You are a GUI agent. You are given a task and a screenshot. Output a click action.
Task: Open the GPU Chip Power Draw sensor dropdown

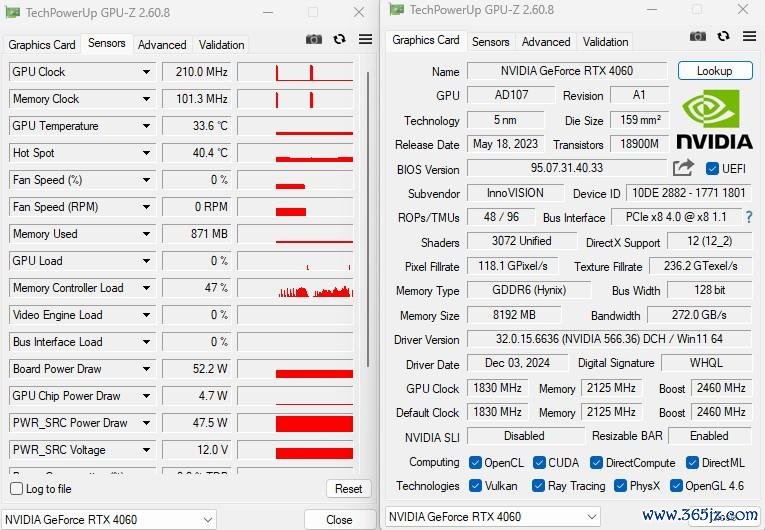coord(146,396)
